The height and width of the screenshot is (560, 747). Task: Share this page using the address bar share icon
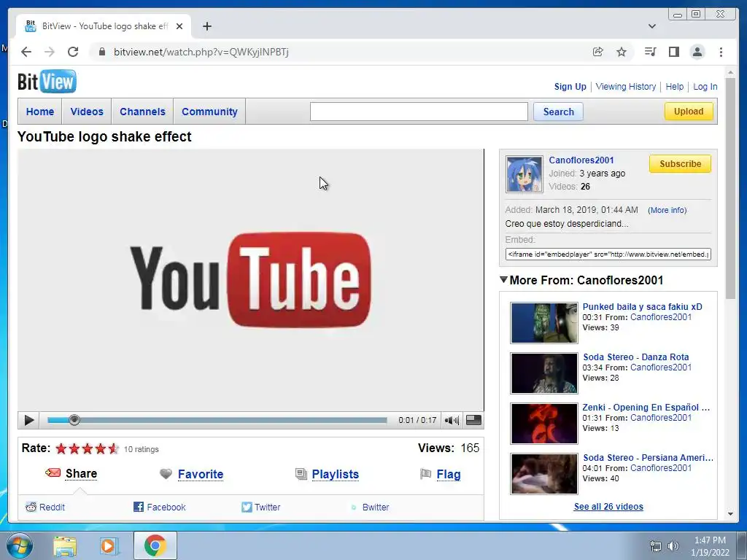click(597, 52)
